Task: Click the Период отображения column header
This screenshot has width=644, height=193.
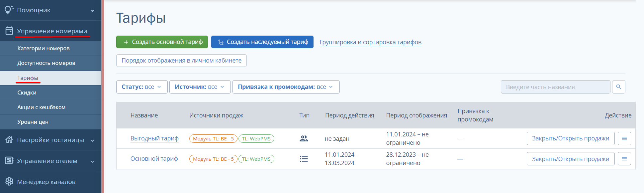Action: (x=416, y=115)
